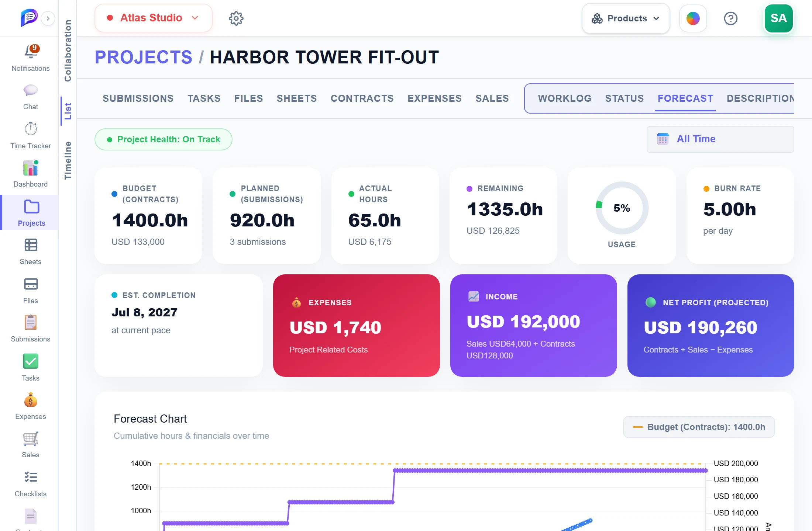Open the Atlas Studio workspace dropdown
This screenshot has width=812, height=531.
154,18
